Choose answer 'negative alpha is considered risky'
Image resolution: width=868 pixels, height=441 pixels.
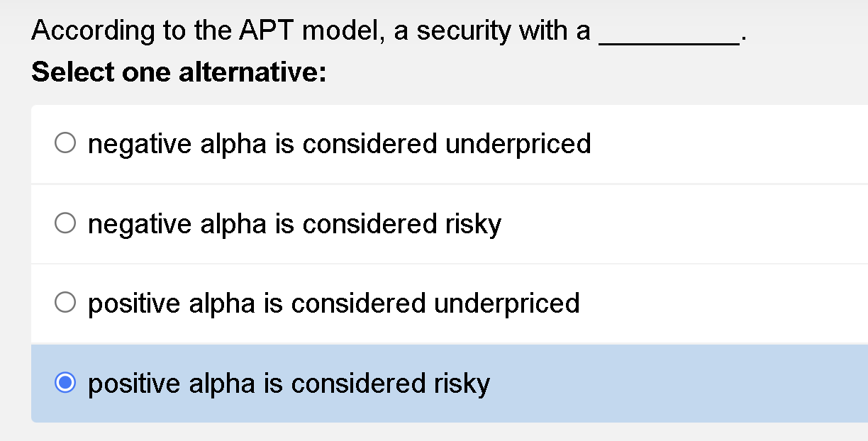click(293, 224)
